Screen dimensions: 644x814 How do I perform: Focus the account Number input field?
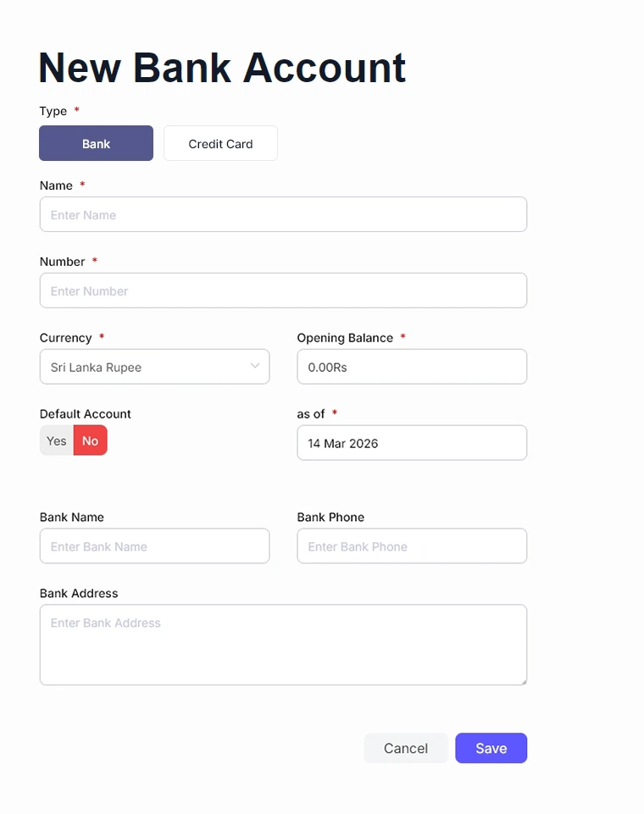(x=283, y=291)
